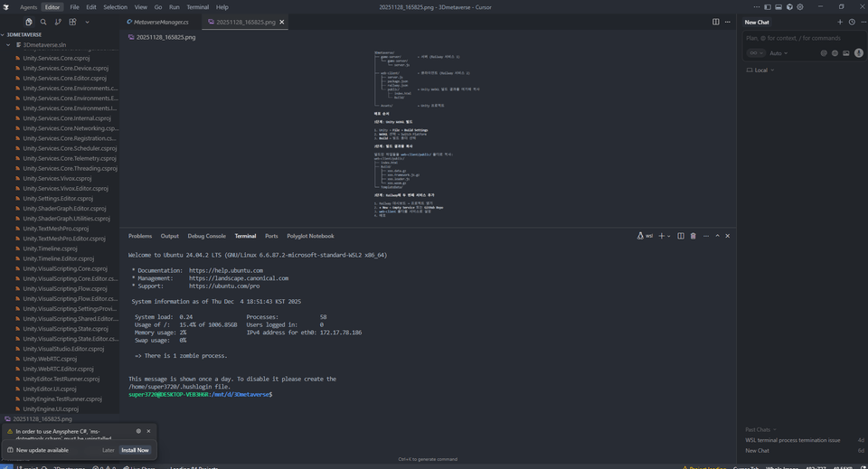Open the View menu
Viewport: 868px width, 469px height.
141,7
